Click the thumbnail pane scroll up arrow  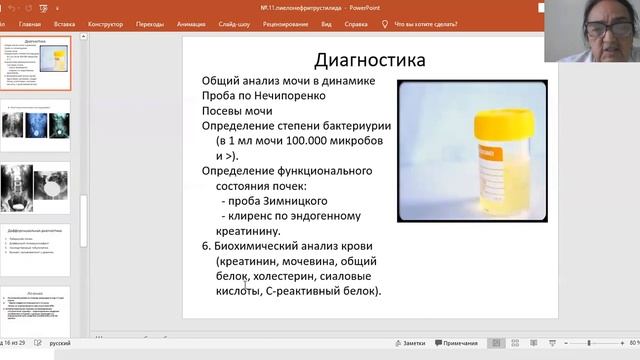pos(83,37)
